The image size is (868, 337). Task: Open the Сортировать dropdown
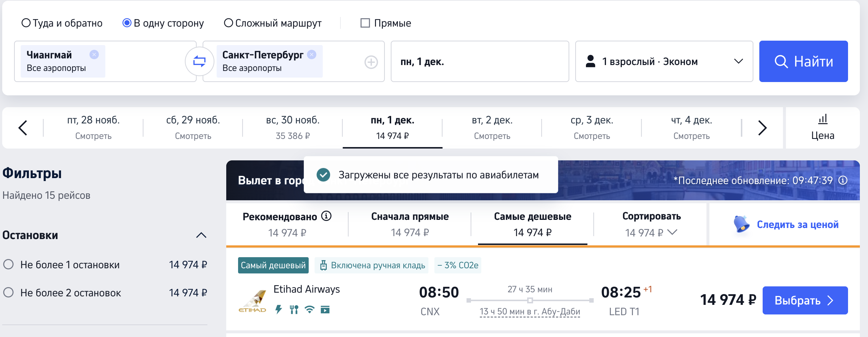[651, 224]
